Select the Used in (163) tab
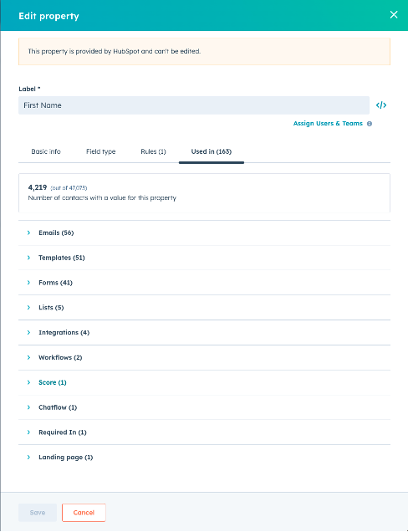Viewport: 408px width, 532px height. pos(212,151)
